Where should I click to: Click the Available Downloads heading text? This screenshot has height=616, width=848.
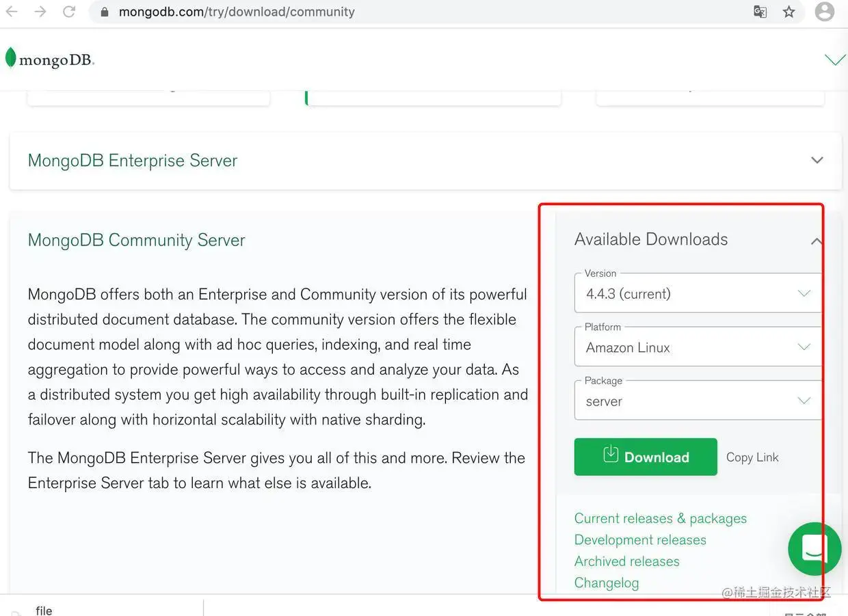coord(651,239)
